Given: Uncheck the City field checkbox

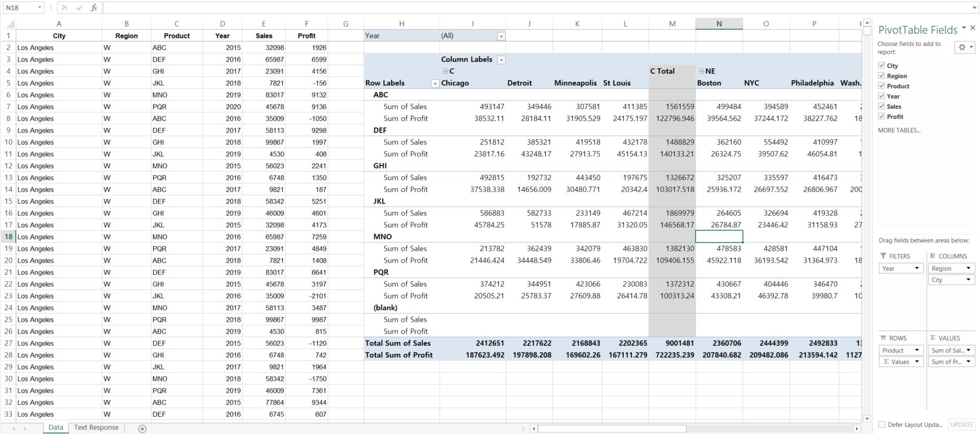Looking at the screenshot, I should [x=881, y=65].
